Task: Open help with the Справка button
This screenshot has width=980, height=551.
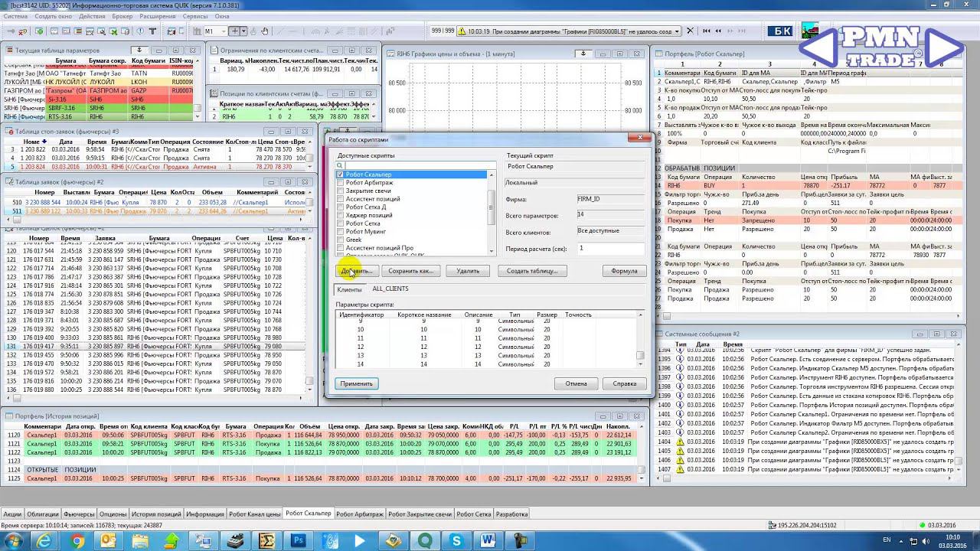Action: coord(625,383)
